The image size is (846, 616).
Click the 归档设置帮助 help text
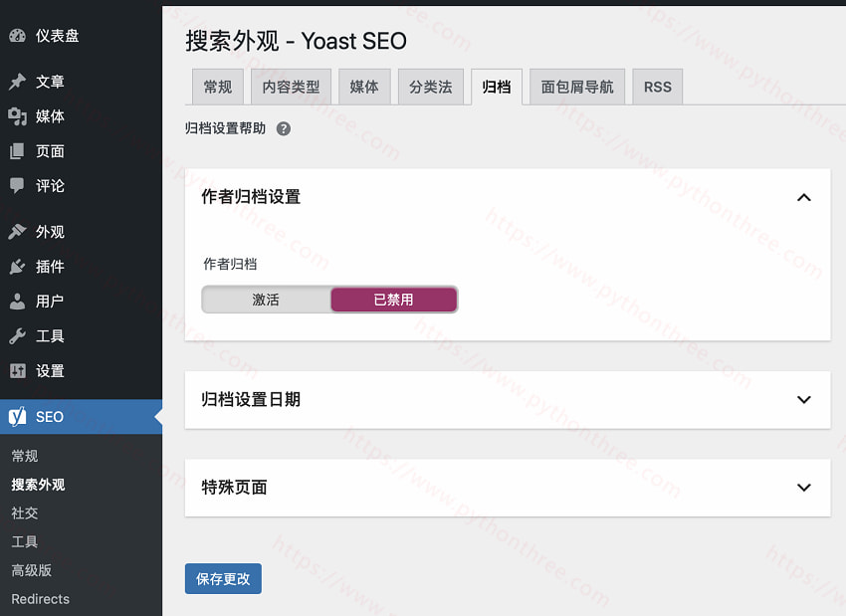pos(226,128)
